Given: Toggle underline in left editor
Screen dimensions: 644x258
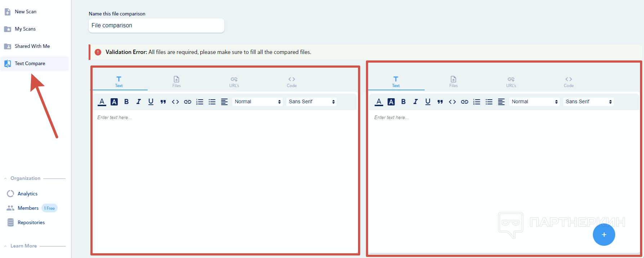Looking at the screenshot, I should (151, 102).
